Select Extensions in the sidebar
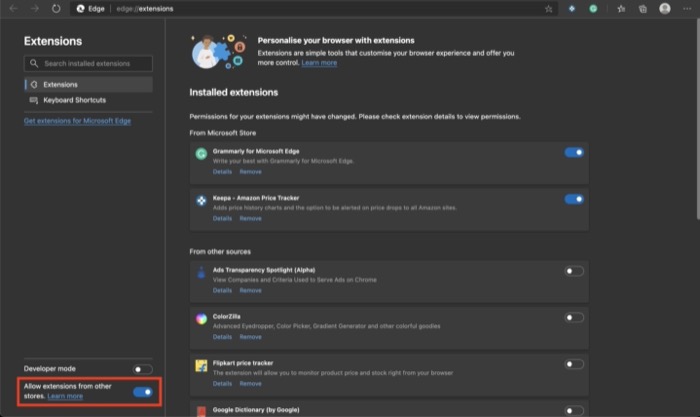 tap(88, 84)
